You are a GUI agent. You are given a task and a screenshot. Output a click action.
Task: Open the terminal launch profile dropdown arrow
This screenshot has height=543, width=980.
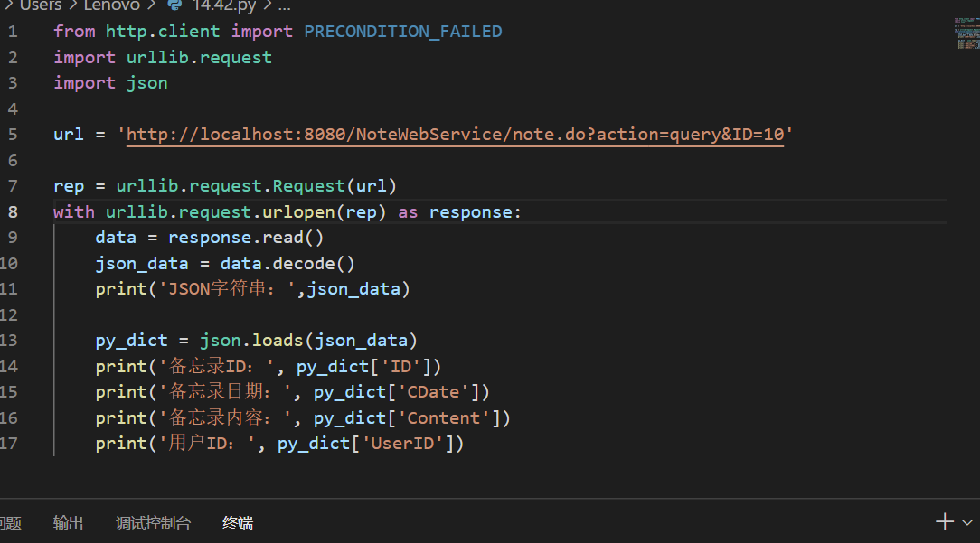[966, 522]
